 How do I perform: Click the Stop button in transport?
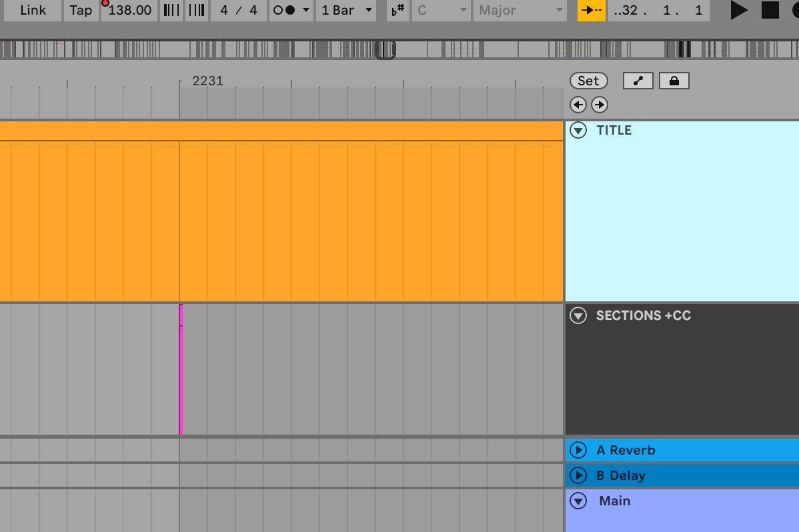pyautogui.click(x=770, y=10)
